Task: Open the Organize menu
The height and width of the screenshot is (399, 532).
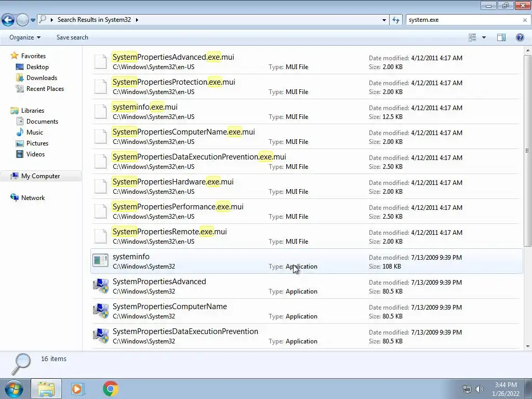Action: pos(25,37)
